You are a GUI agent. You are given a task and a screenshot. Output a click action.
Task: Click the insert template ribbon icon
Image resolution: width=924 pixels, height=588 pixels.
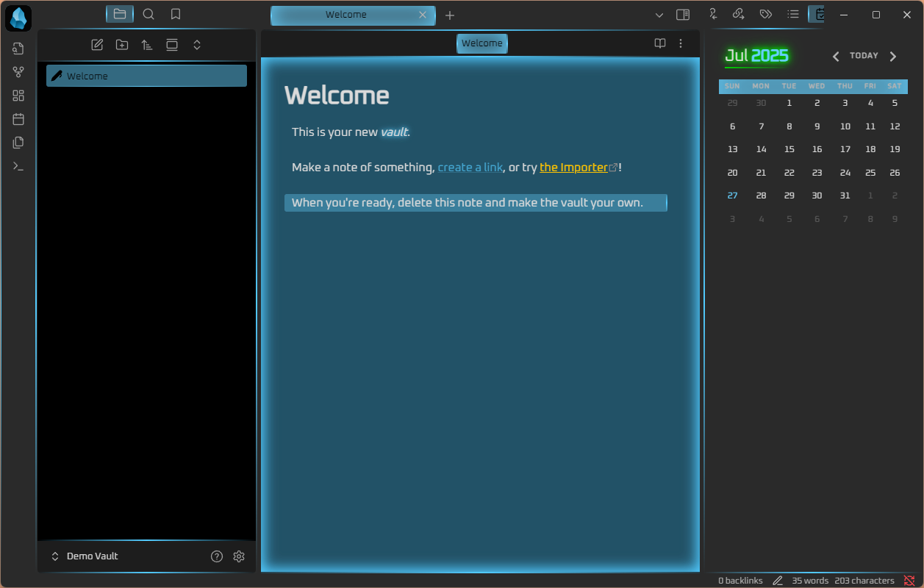pyautogui.click(x=18, y=143)
